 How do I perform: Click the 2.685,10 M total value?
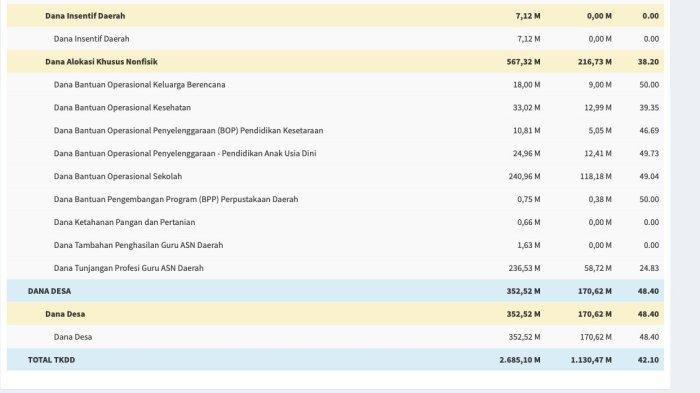(x=520, y=360)
